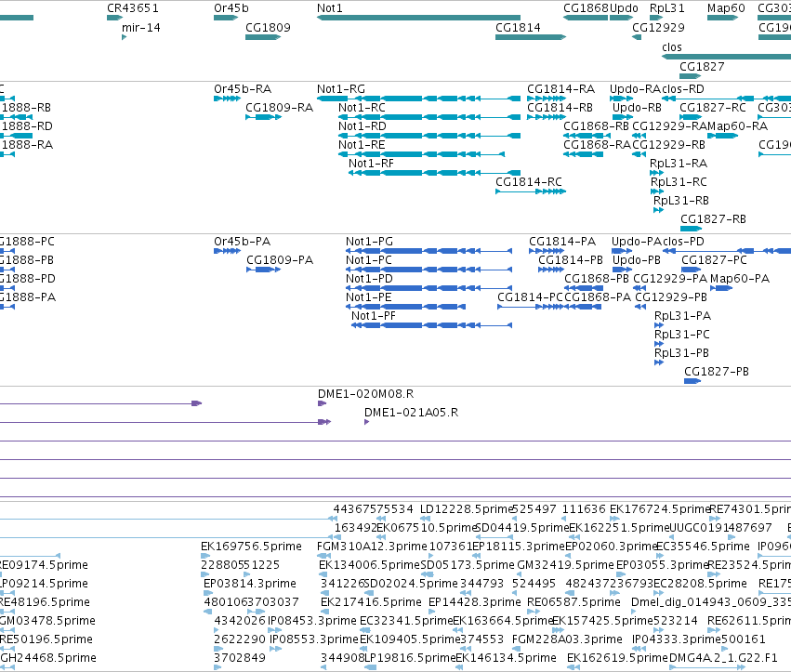Select transcript Not1-RC label

coord(362,108)
